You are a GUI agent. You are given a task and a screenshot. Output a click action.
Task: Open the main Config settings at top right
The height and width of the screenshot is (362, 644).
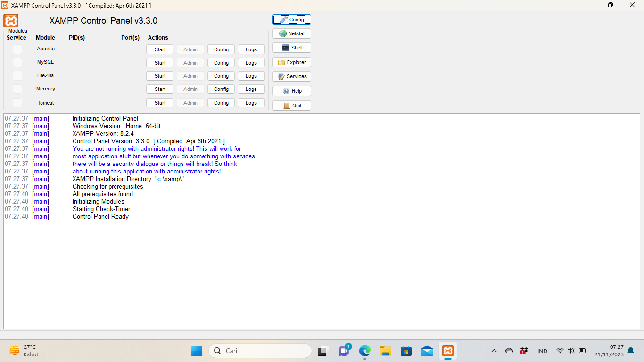pyautogui.click(x=291, y=19)
